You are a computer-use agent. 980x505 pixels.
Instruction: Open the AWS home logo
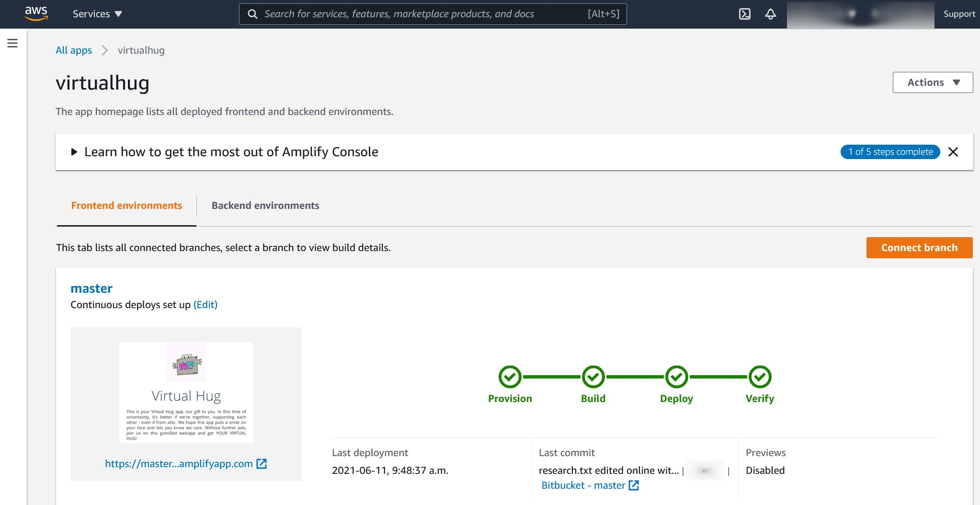point(36,14)
